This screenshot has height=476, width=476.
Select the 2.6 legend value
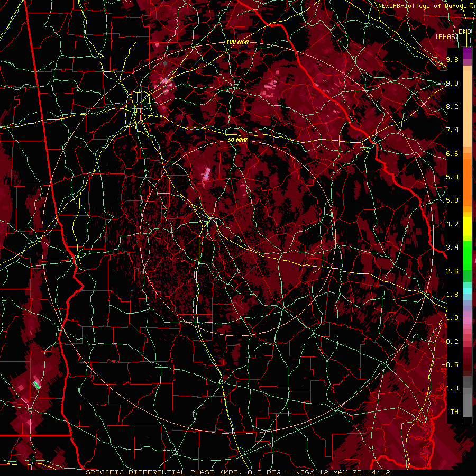click(452, 271)
